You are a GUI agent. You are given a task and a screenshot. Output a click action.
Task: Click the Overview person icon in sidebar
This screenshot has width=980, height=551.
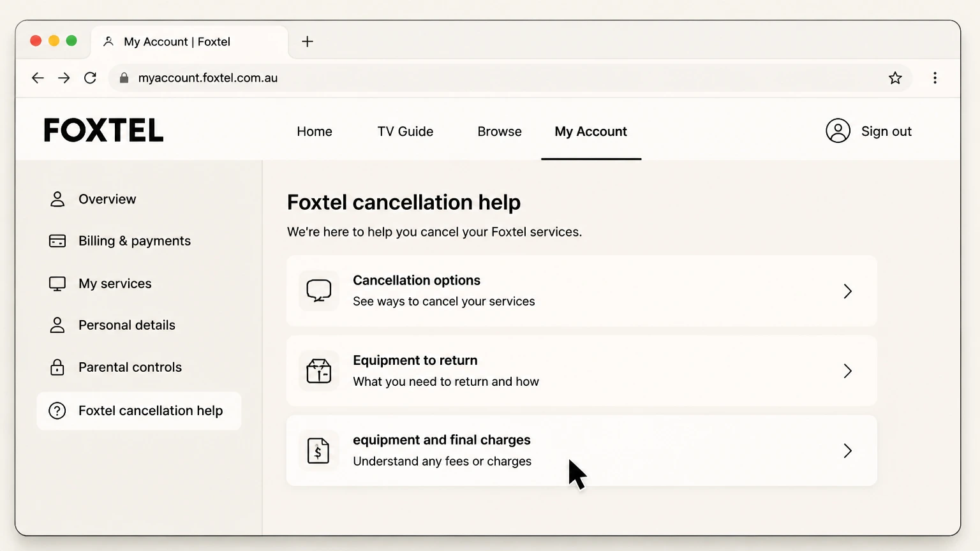point(57,199)
